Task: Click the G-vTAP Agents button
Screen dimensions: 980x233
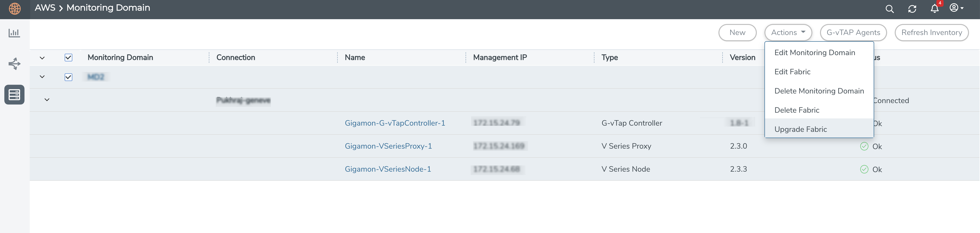Action: (853, 33)
